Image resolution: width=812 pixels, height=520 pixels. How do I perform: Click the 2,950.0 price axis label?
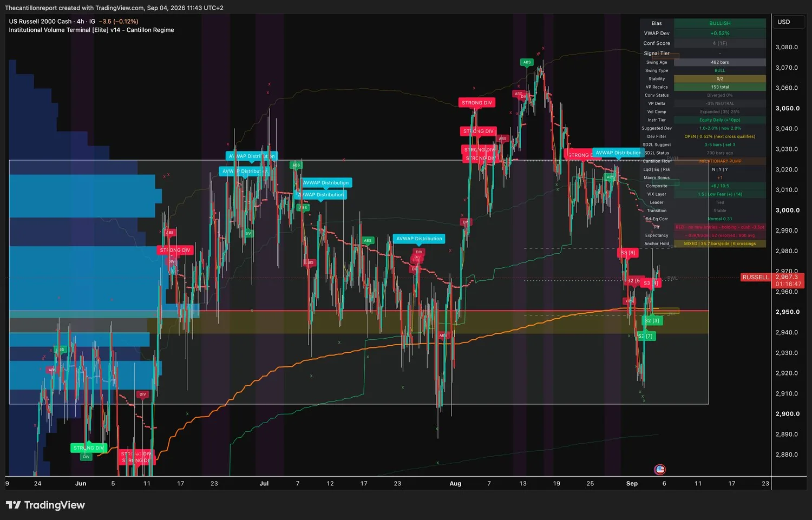pos(788,312)
